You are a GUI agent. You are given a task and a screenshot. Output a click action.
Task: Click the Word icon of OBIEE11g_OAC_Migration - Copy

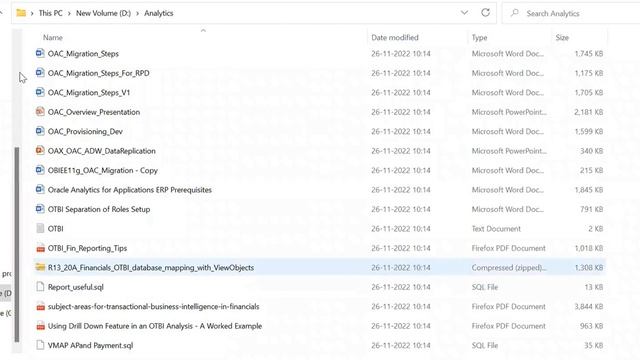tap(40, 170)
